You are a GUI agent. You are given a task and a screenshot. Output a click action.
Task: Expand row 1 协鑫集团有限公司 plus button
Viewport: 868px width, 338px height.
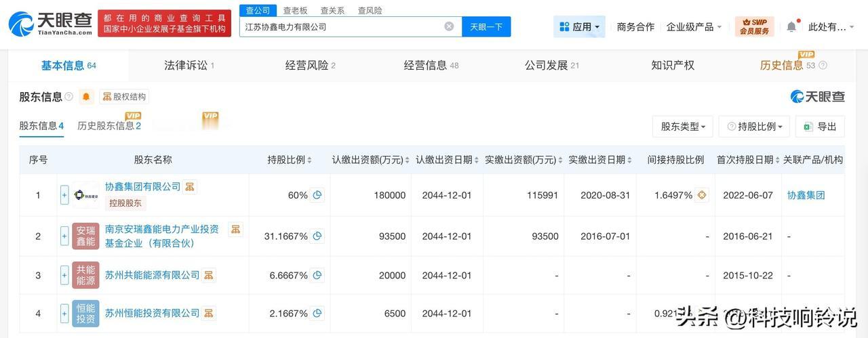coord(64,194)
